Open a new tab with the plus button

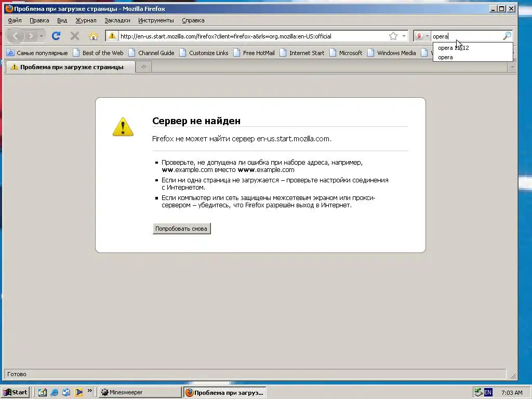(144, 67)
